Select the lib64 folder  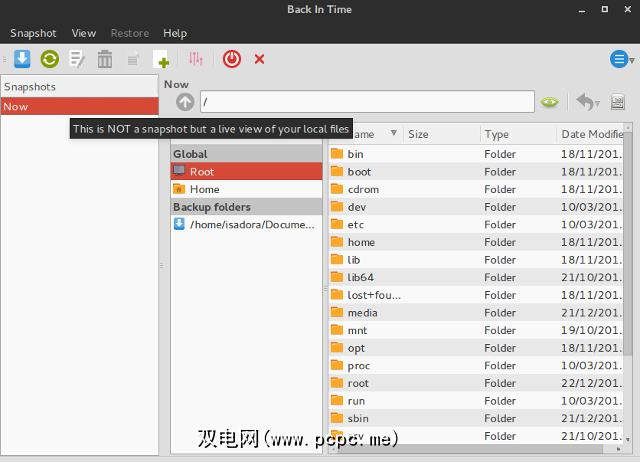pos(476,277)
